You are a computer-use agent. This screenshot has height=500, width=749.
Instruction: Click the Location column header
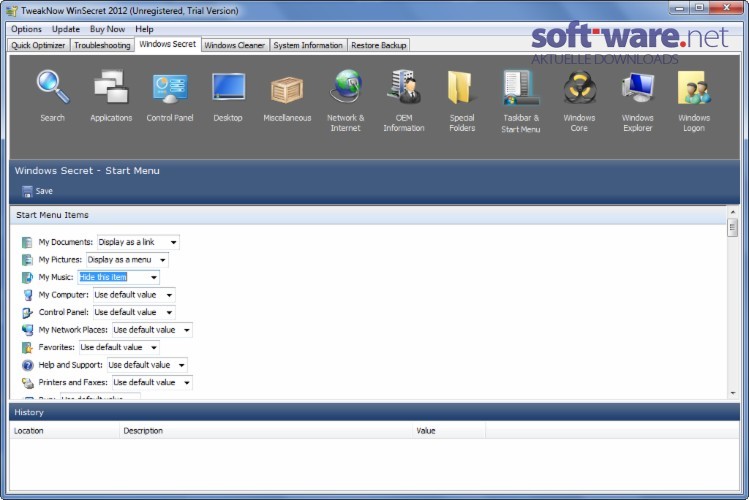[64, 431]
